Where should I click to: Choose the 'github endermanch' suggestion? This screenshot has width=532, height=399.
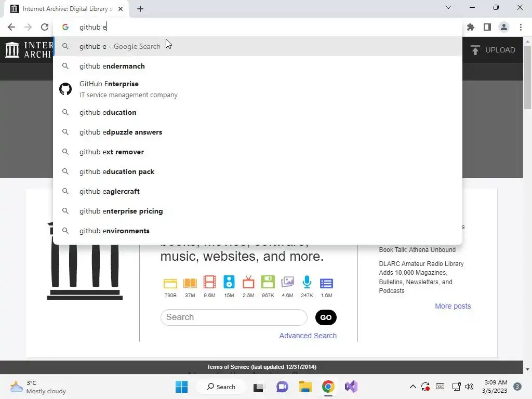click(x=258, y=66)
